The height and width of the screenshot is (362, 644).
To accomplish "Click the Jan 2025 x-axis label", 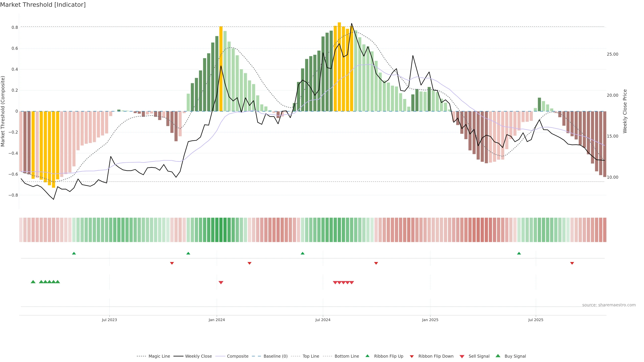I will pos(430,320).
